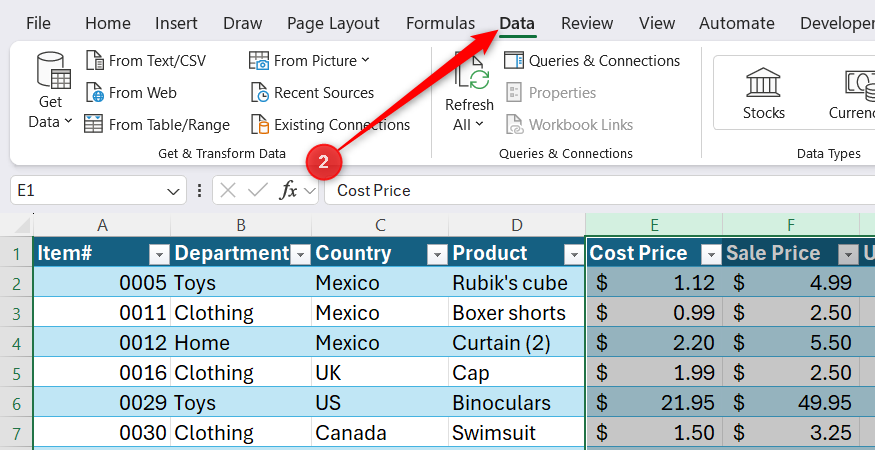Expand the fx function dropdown chevron
The height and width of the screenshot is (450, 875).
[309, 191]
